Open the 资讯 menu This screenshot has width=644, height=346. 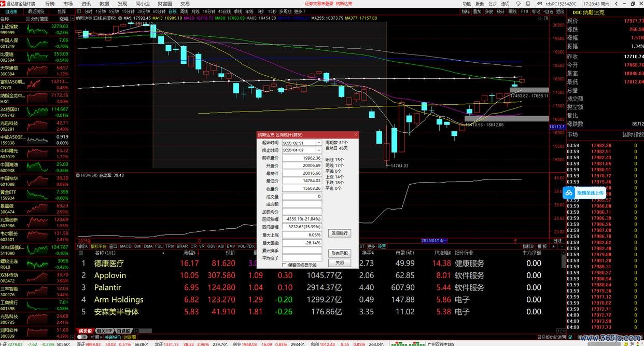pos(86,3)
